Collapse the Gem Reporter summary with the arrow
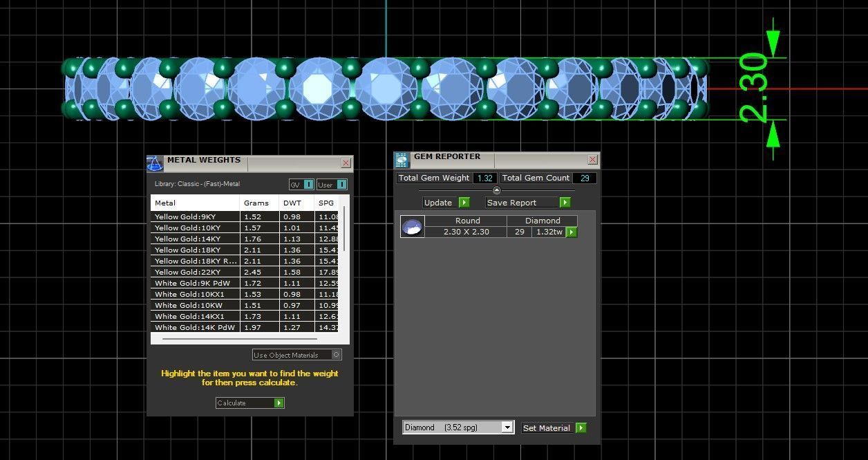 [x=496, y=190]
